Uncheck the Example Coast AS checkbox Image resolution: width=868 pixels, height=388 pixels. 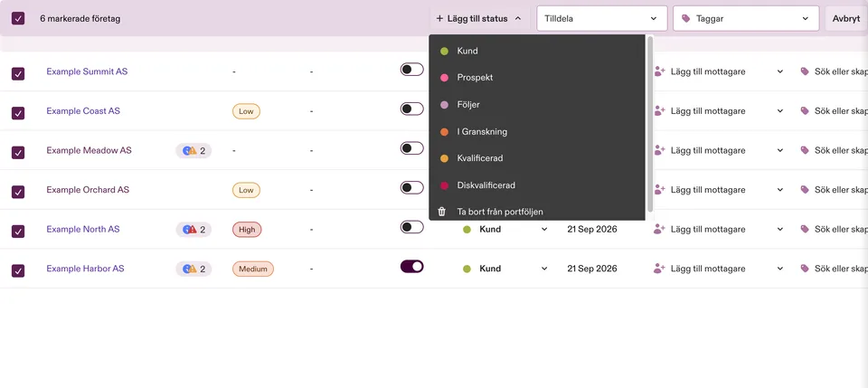click(x=18, y=113)
